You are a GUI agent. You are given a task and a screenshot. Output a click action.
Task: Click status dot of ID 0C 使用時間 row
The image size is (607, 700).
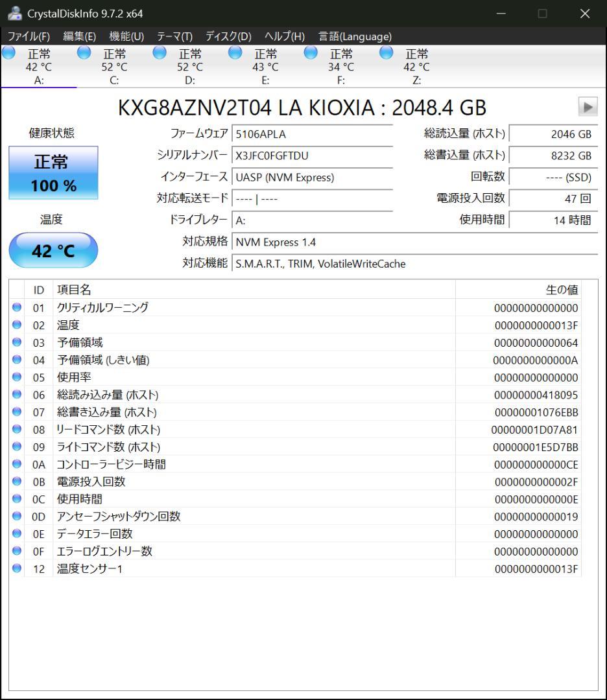pos(17,498)
